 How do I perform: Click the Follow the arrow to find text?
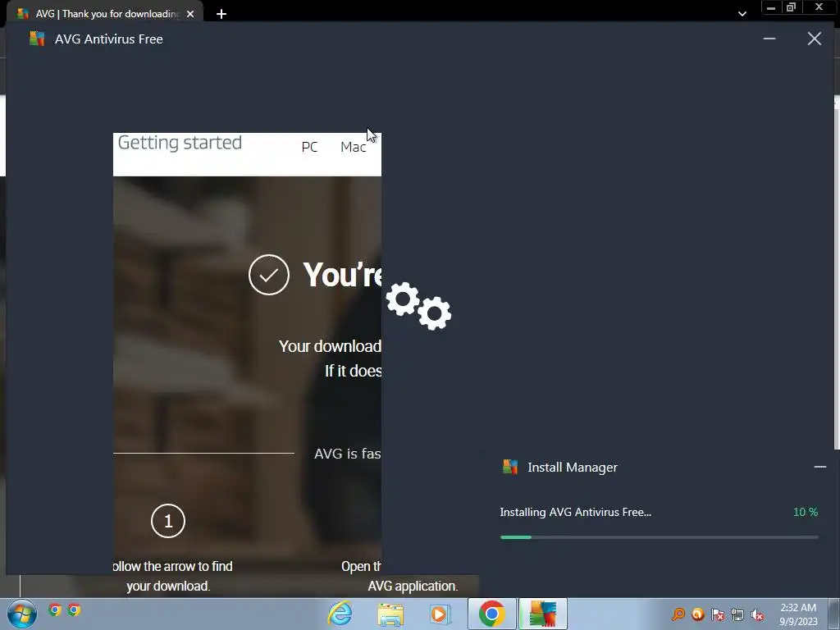pyautogui.click(x=172, y=566)
